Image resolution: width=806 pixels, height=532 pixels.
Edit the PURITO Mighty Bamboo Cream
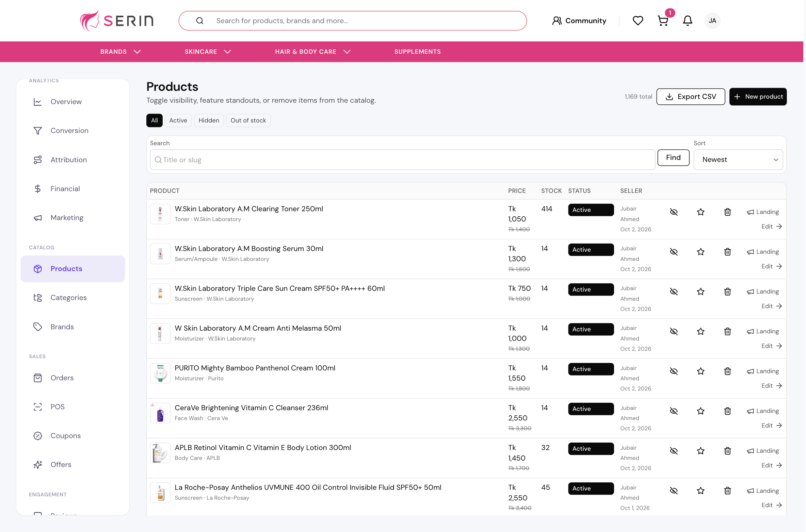(771, 386)
